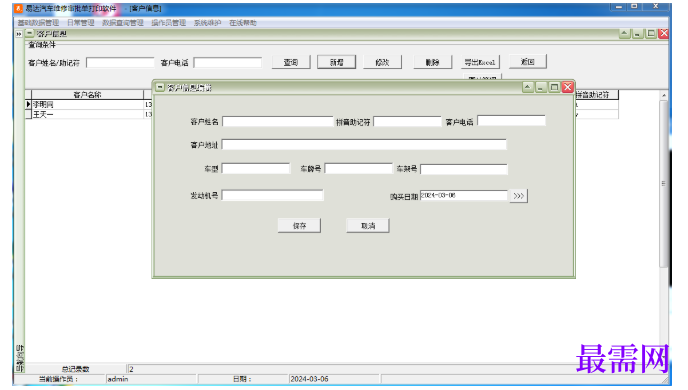This screenshot has height=390, width=688.
Task: Click the 导出Excel button
Action: [480, 62]
